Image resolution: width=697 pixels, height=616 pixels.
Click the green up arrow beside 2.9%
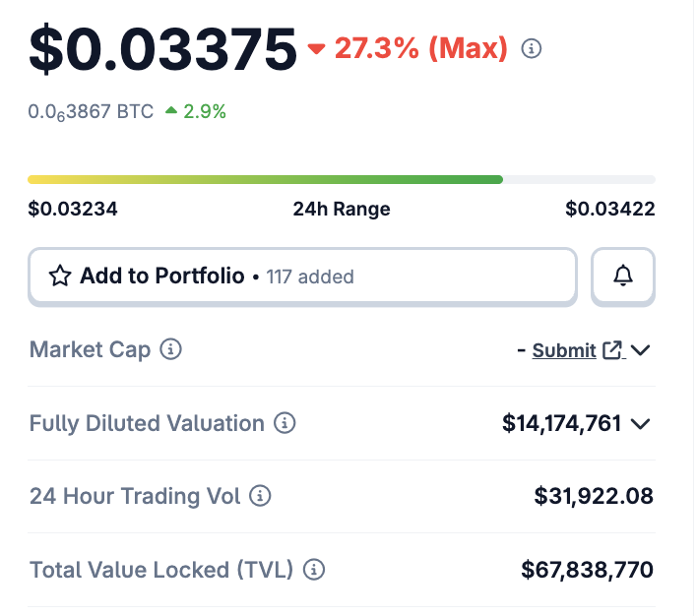pyautogui.click(x=171, y=112)
